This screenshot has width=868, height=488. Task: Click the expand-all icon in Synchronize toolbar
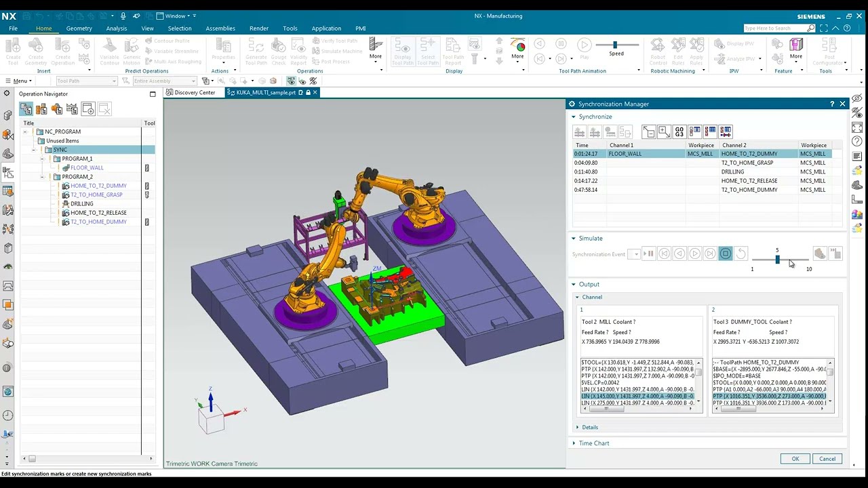coord(664,131)
